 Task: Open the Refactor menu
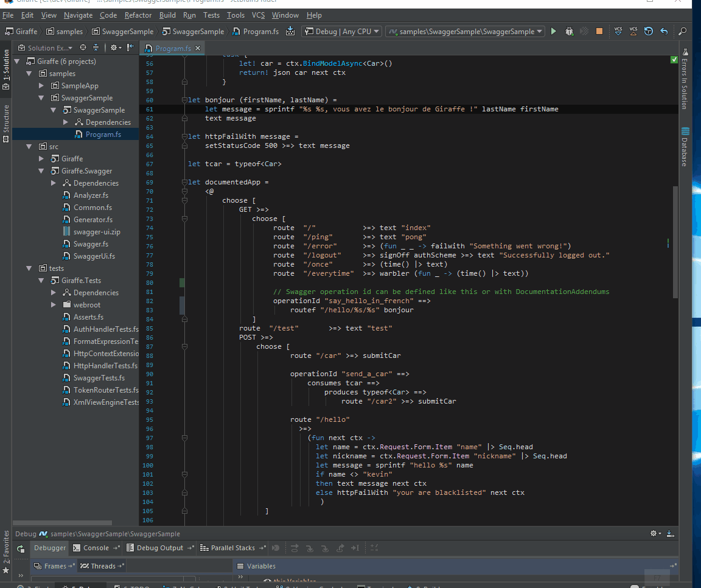(138, 15)
